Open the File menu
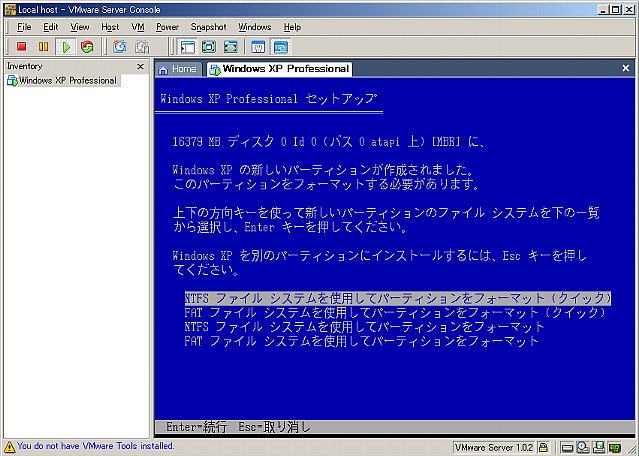The height and width of the screenshot is (456, 639). [x=24, y=27]
